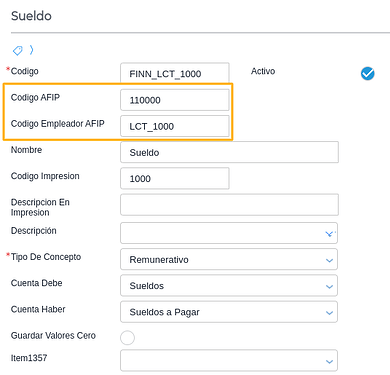Click the Descripción label
390x375 pixels.
click(x=34, y=231)
